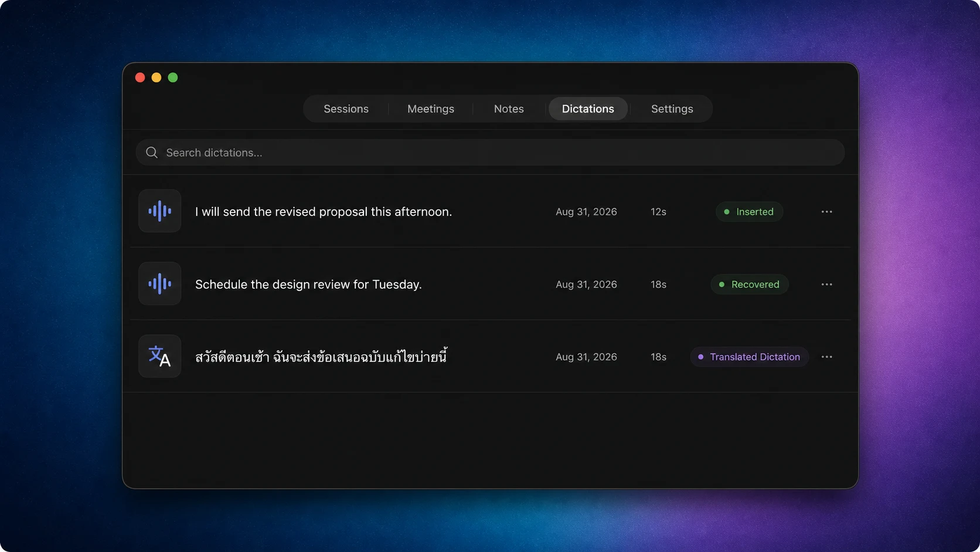The height and width of the screenshot is (552, 980).
Task: Click waveform icon of design review dictation
Action: pyautogui.click(x=159, y=284)
